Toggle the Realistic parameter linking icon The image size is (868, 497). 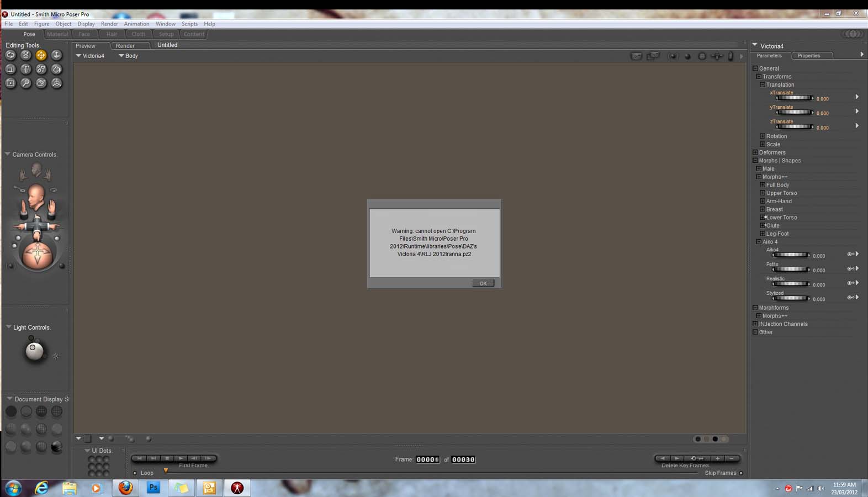[x=851, y=283]
